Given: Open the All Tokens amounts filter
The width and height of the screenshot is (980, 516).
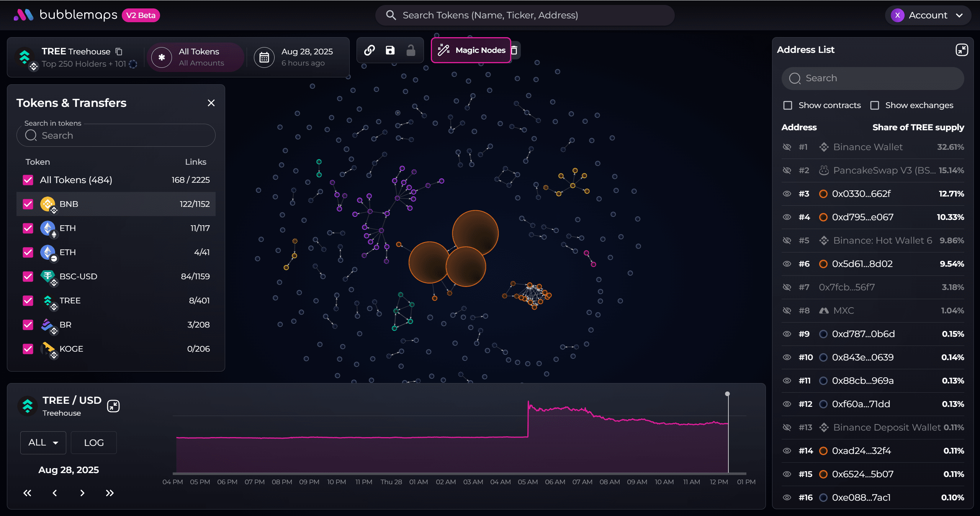Looking at the screenshot, I should click(195, 57).
